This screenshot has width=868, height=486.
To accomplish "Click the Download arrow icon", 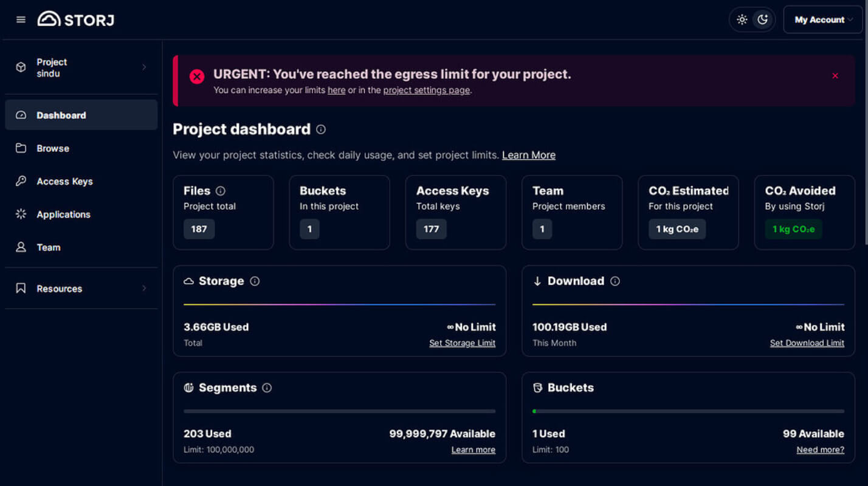I will pos(537,281).
